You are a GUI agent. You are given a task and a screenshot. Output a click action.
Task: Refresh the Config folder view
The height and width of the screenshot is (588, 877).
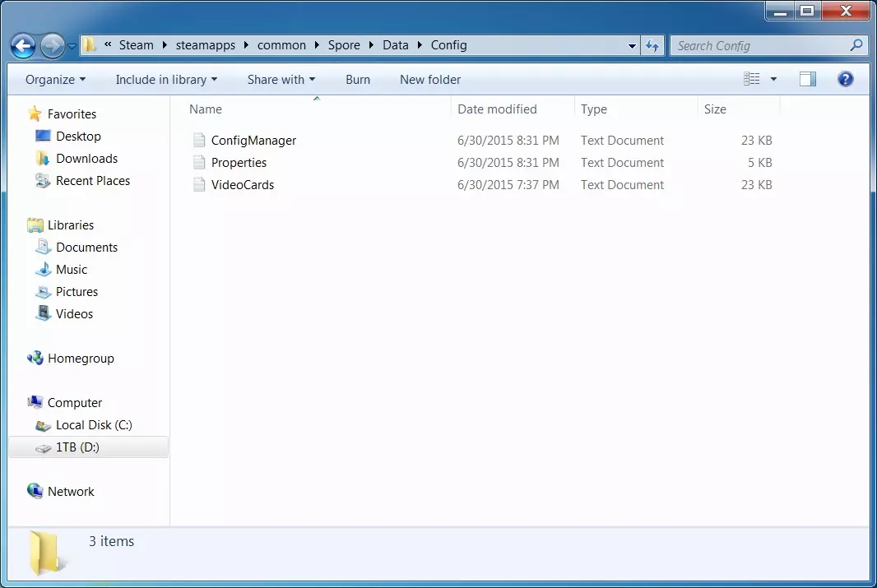(x=652, y=46)
